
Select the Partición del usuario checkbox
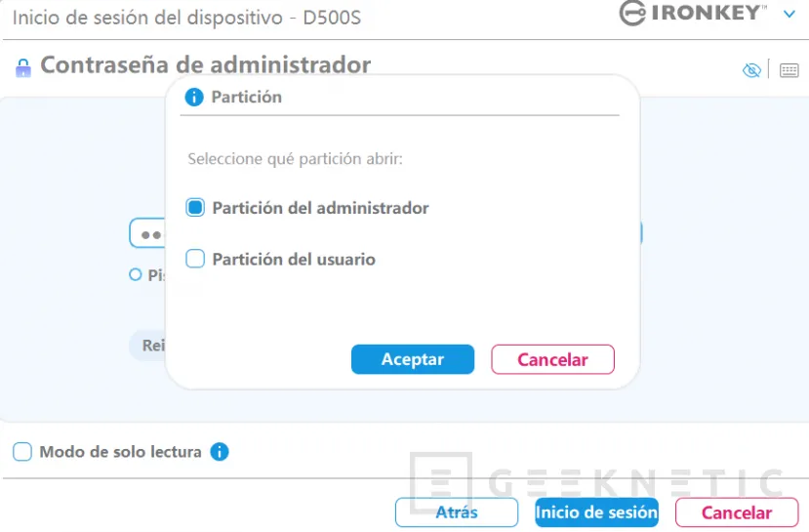pyautogui.click(x=195, y=260)
